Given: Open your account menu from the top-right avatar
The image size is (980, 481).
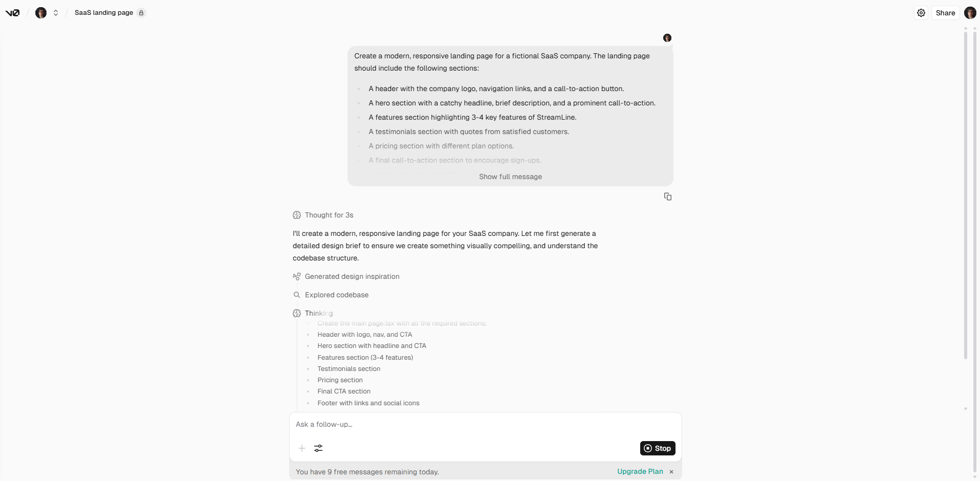Looking at the screenshot, I should [970, 12].
